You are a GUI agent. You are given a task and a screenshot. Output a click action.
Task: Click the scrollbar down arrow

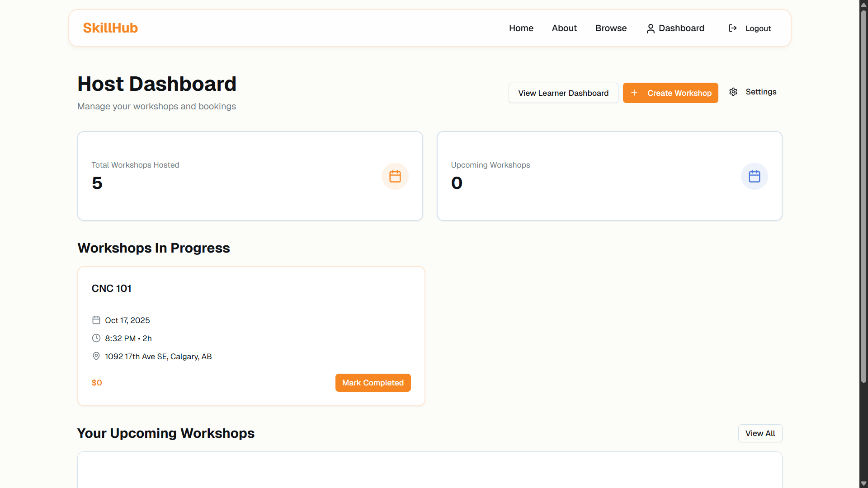tap(863, 483)
